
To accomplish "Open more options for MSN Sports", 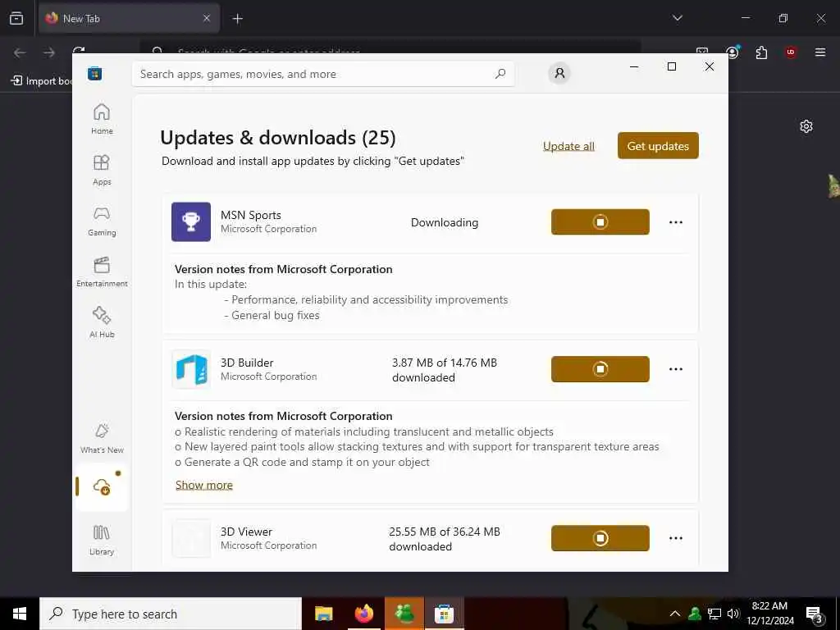I will pyautogui.click(x=676, y=222).
